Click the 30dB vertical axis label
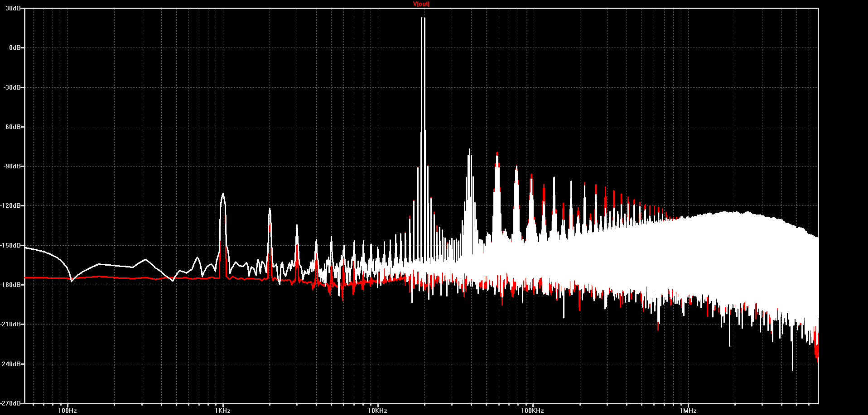 point(13,9)
